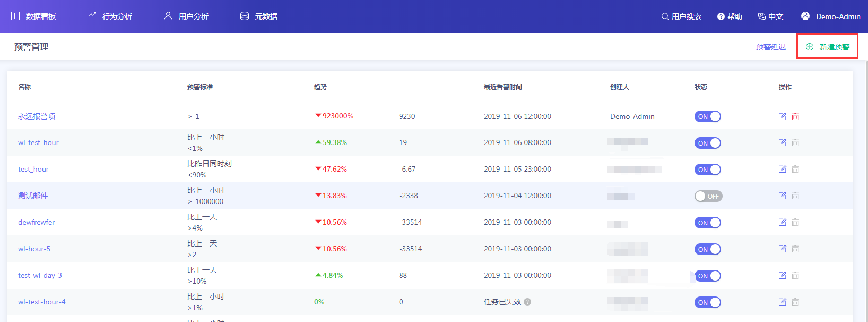This screenshot has width=868, height=322.
Task: Turn on the 测试邮件 alert switch
Action: pyautogui.click(x=708, y=196)
